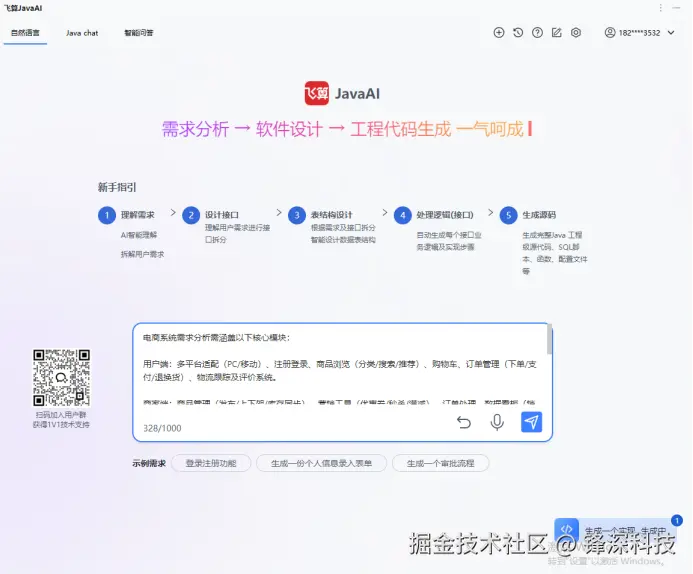This screenshot has width=693, height=574.
Task: Click the 生成源码 step label
Action: [539, 215]
